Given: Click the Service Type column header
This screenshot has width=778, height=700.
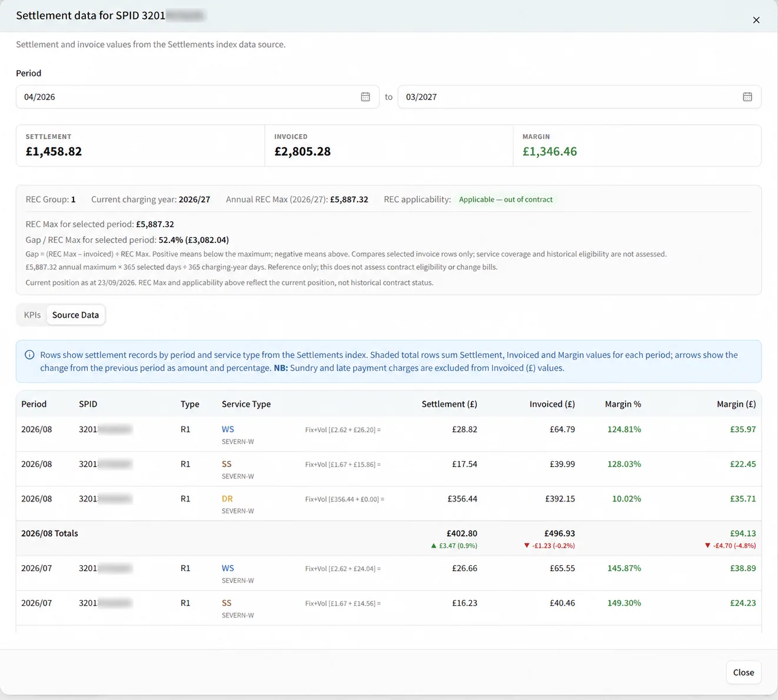Looking at the screenshot, I should click(x=246, y=404).
